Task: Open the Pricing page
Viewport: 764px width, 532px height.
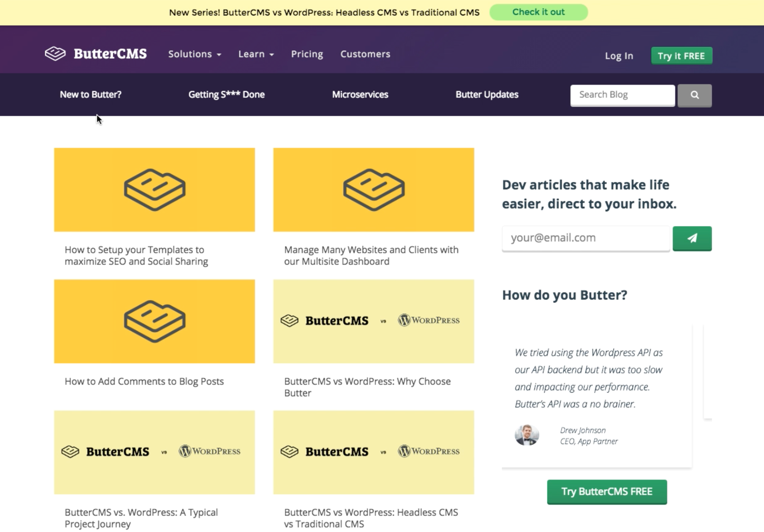Action: tap(307, 54)
